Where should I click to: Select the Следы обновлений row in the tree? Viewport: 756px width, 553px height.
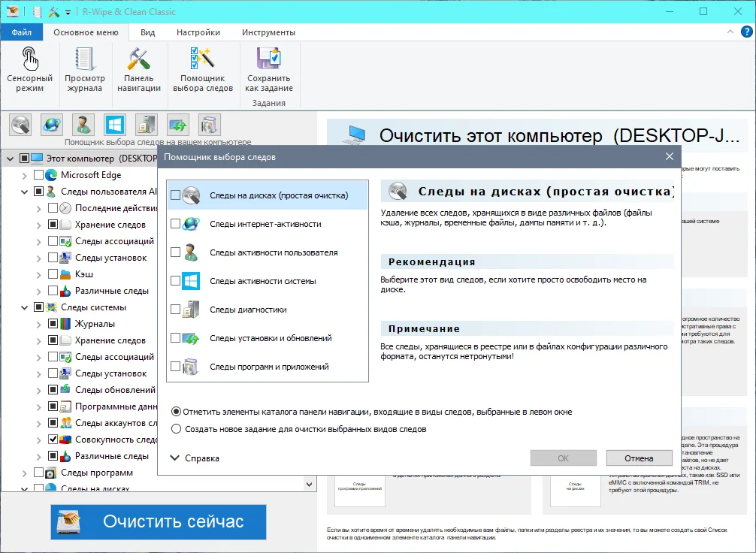115,390
